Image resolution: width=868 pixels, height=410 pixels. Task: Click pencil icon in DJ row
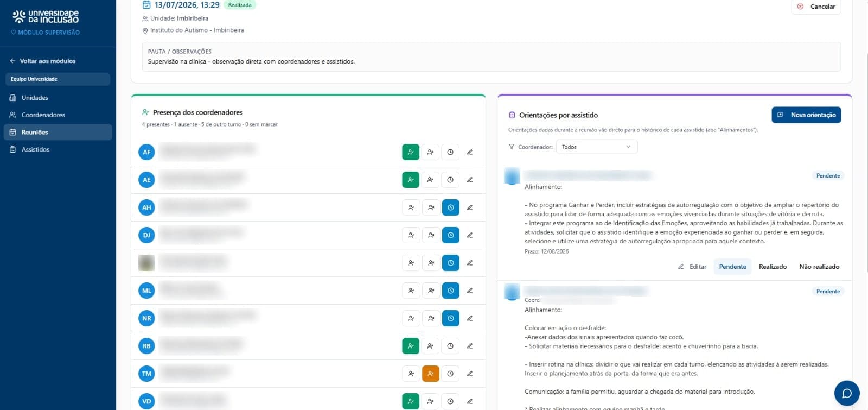pyautogui.click(x=470, y=235)
